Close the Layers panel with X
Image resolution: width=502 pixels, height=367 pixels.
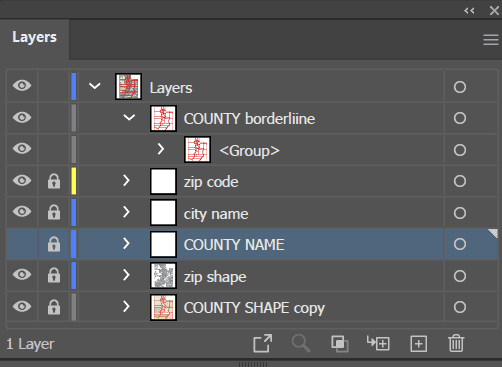(x=494, y=11)
